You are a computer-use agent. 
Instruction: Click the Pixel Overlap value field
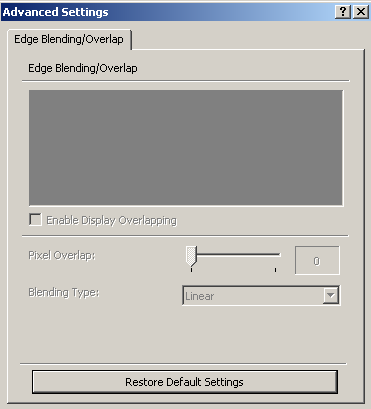click(x=317, y=261)
